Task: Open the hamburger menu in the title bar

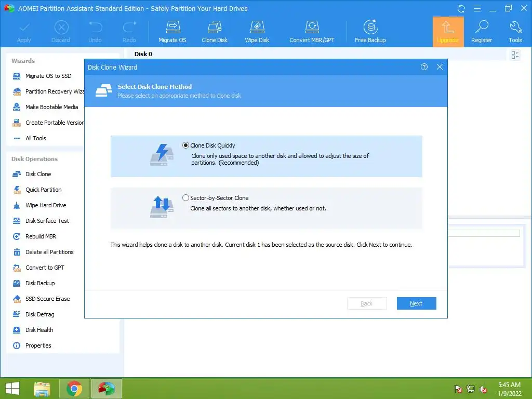Action: point(477,8)
